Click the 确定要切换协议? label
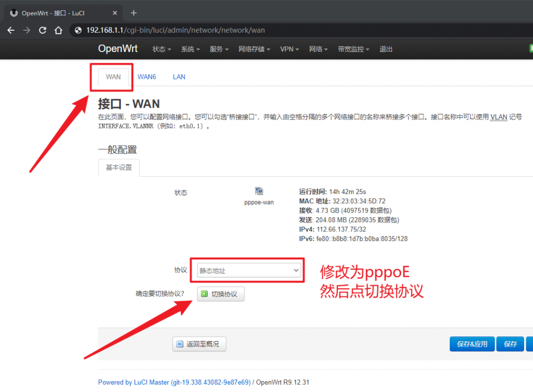Image resolution: width=533 pixels, height=392 pixels. pyautogui.click(x=160, y=294)
